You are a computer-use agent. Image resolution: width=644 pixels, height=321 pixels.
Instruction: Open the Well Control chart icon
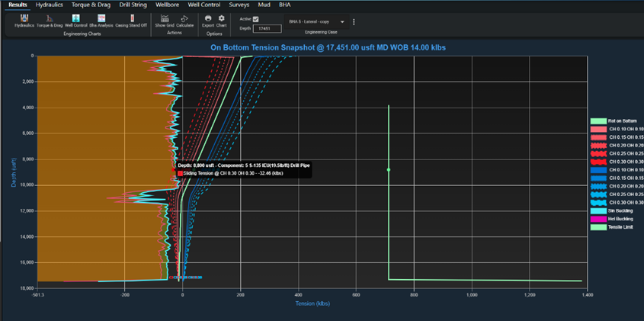pyautogui.click(x=75, y=18)
